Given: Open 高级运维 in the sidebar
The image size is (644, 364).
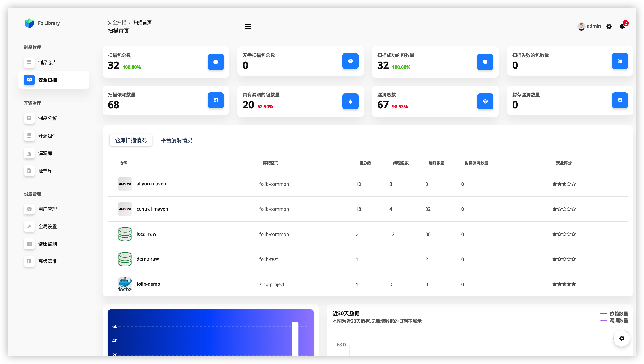Looking at the screenshot, I should [x=54, y=262].
